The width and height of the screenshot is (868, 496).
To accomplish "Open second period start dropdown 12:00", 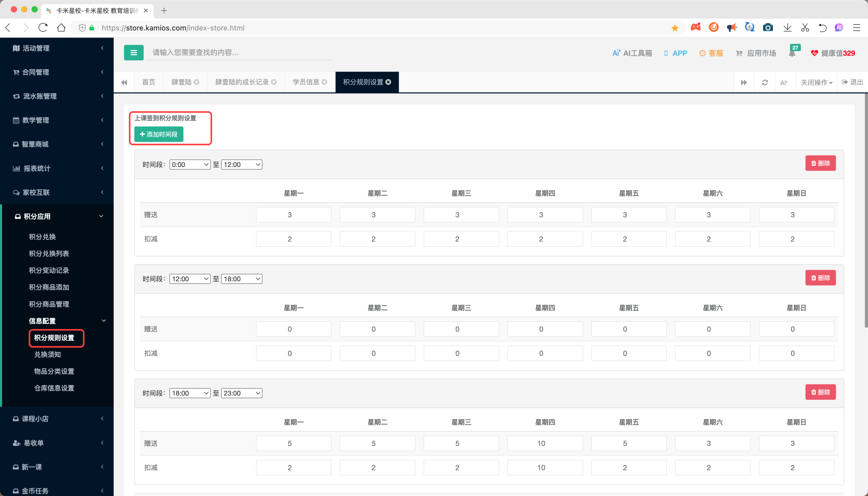I will (190, 279).
